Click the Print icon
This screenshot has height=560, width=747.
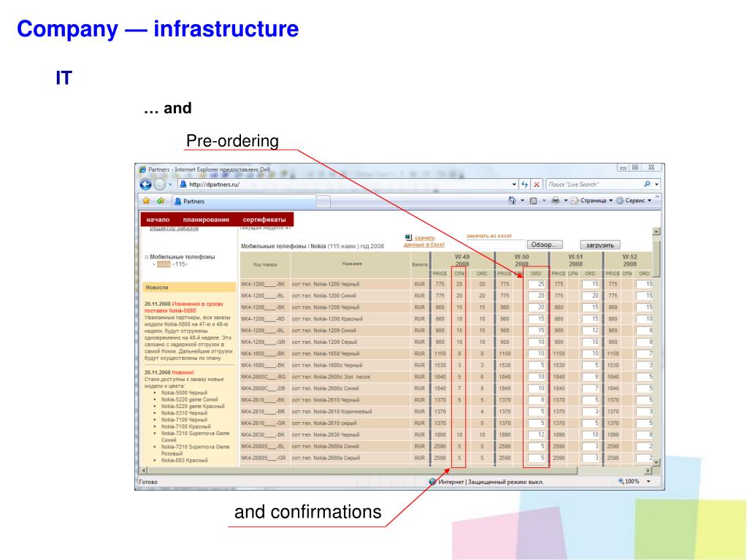(556, 201)
